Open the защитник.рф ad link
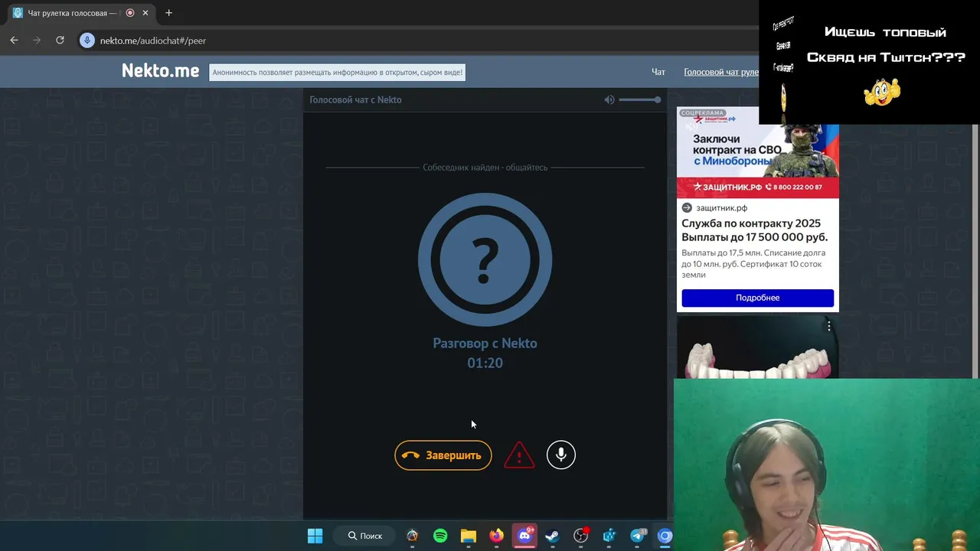The width and height of the screenshot is (980, 551). click(x=721, y=208)
